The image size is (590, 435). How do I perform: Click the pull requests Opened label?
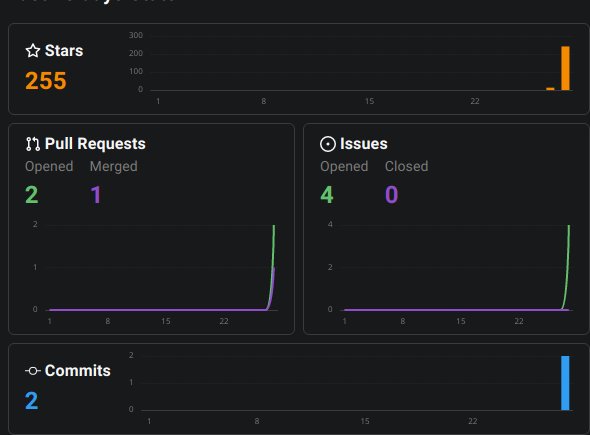(x=49, y=167)
